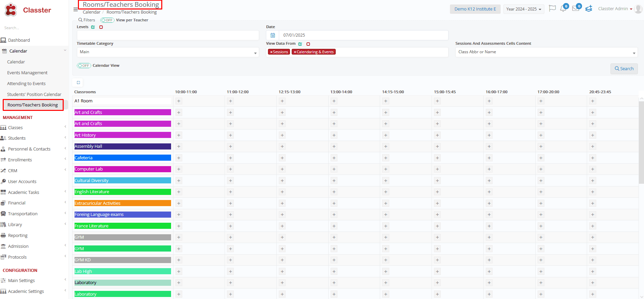Click the orange Extracuricular Activities classroom bar
The height and width of the screenshot is (299, 644).
click(x=123, y=203)
